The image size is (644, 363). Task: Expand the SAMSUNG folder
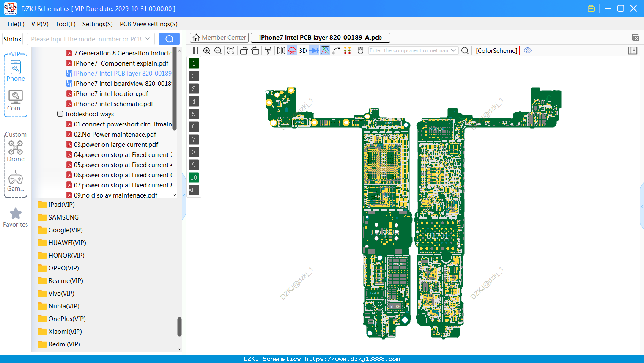pyautogui.click(x=63, y=217)
